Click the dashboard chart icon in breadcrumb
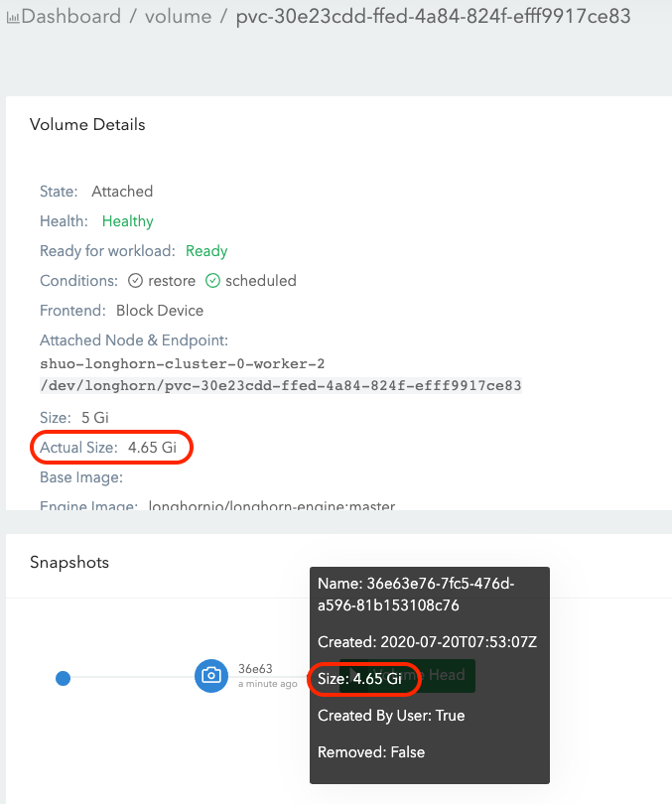This screenshot has height=804, width=672. 13,18
